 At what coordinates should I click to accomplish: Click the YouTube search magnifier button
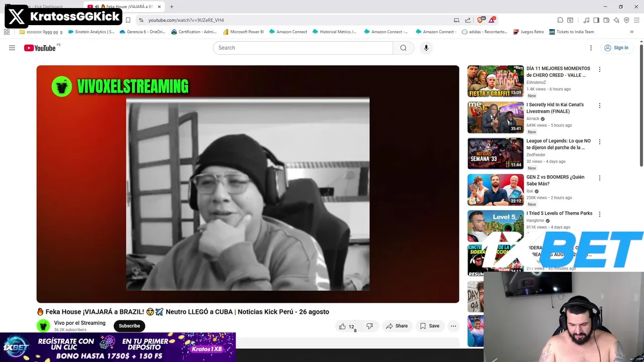coord(403,48)
